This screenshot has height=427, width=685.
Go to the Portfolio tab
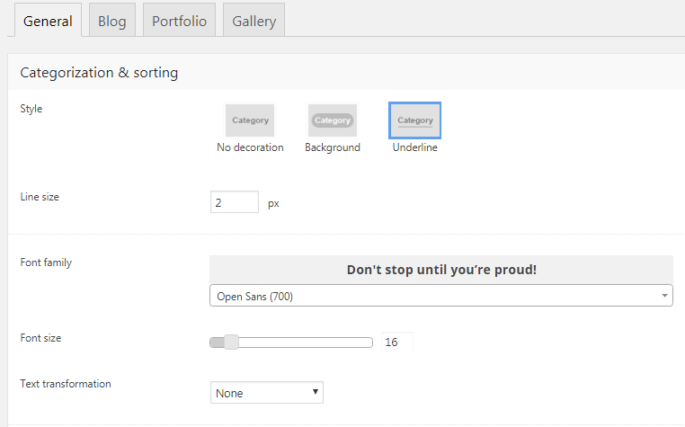pos(179,21)
